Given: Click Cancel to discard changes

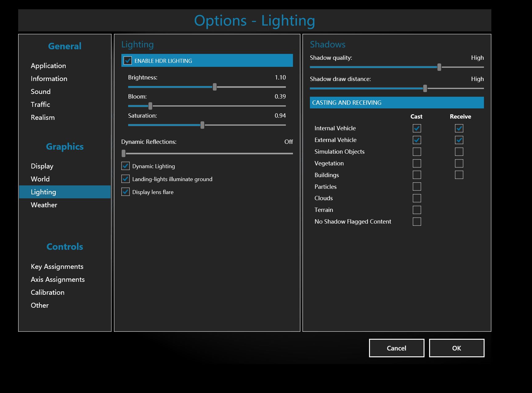Looking at the screenshot, I should coord(396,348).
